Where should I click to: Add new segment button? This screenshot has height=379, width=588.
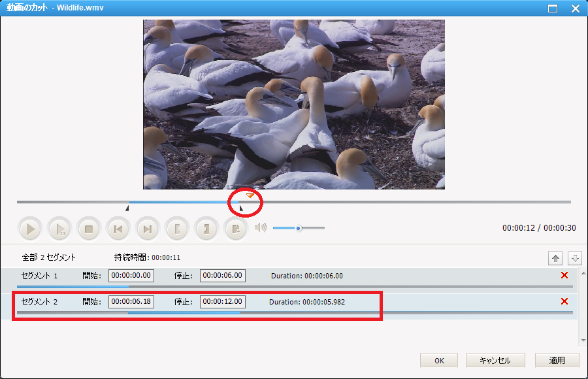(x=235, y=229)
